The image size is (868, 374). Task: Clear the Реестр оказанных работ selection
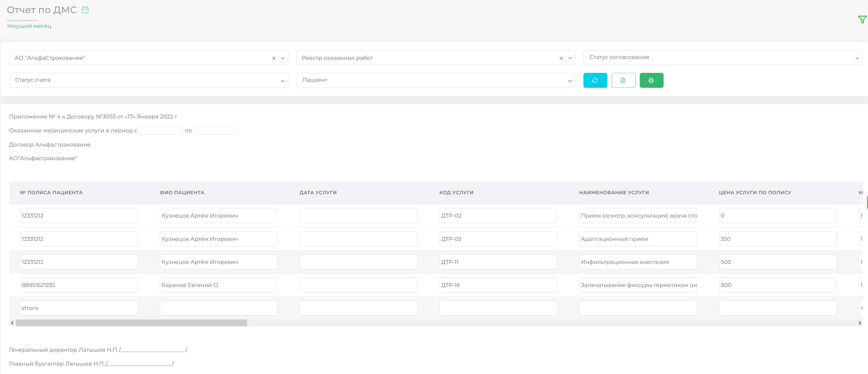[x=561, y=58]
